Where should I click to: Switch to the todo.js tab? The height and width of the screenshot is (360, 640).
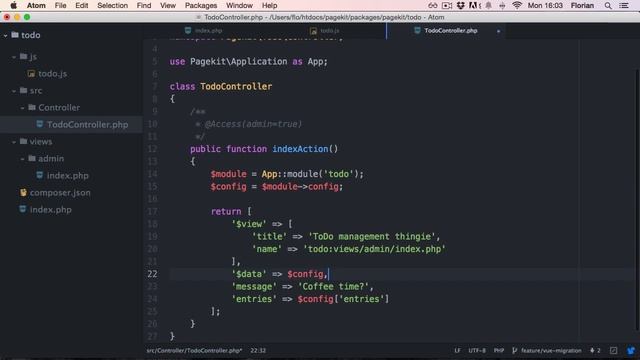(324, 31)
